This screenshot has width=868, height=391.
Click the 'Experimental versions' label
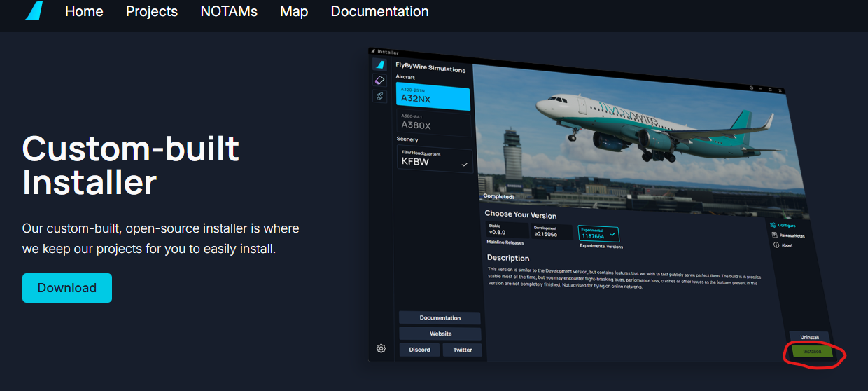point(601,247)
